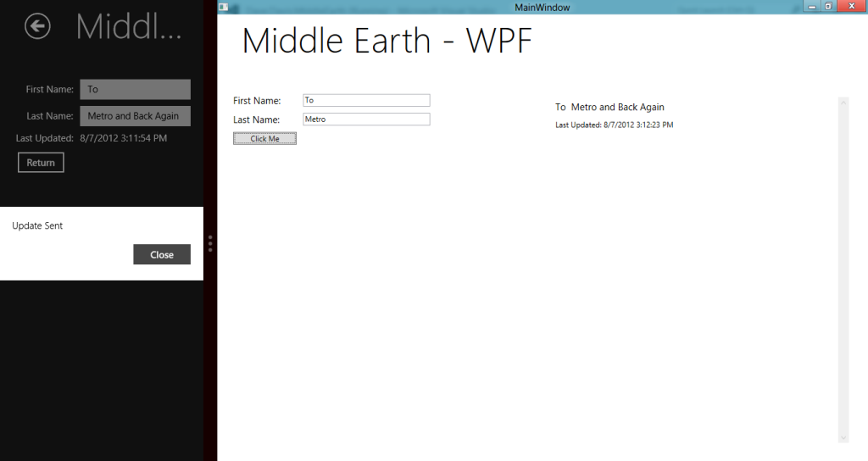The width and height of the screenshot is (868, 461).
Task: Restore down the MainWindow window
Action: pos(827,6)
